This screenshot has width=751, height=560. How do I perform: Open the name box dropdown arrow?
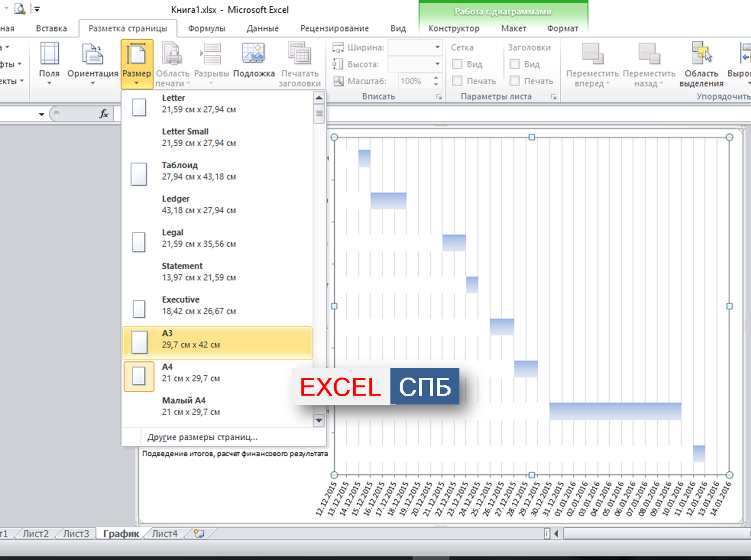click(x=42, y=114)
